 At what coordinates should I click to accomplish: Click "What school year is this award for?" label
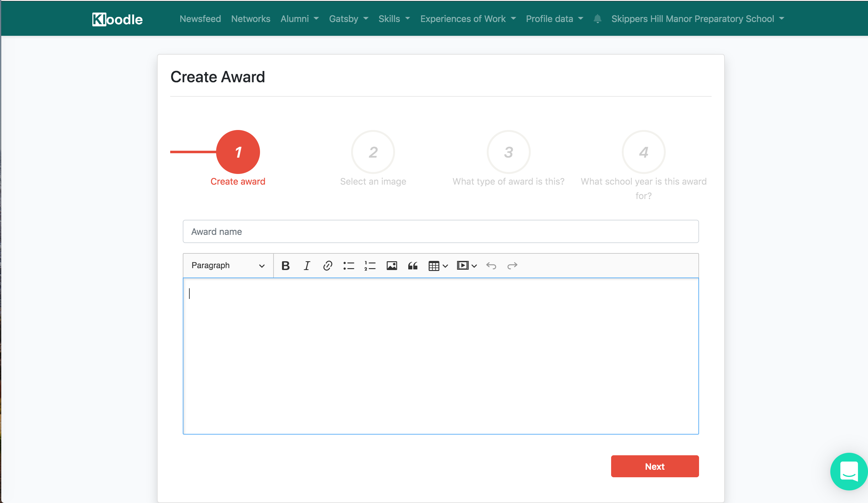click(643, 188)
